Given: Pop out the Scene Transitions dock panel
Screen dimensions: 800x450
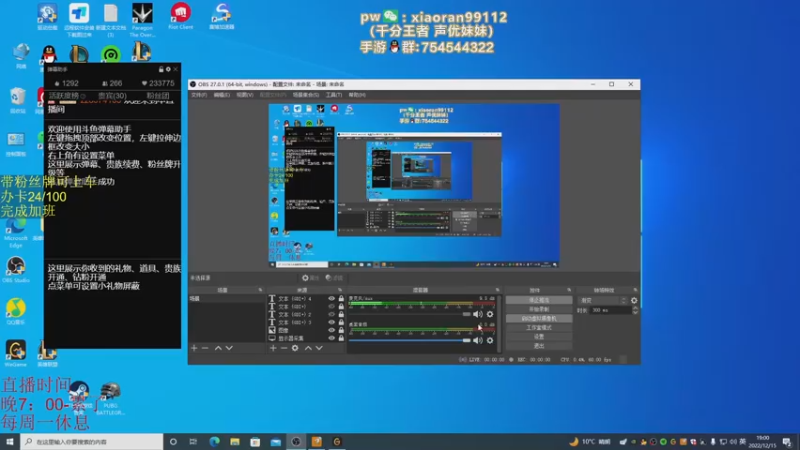Looking at the screenshot, I should point(635,290).
